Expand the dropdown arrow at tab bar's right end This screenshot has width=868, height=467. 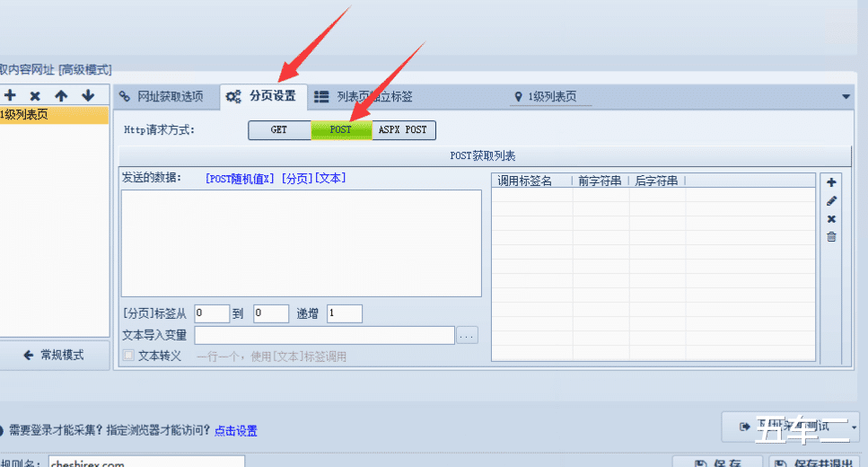tap(846, 96)
